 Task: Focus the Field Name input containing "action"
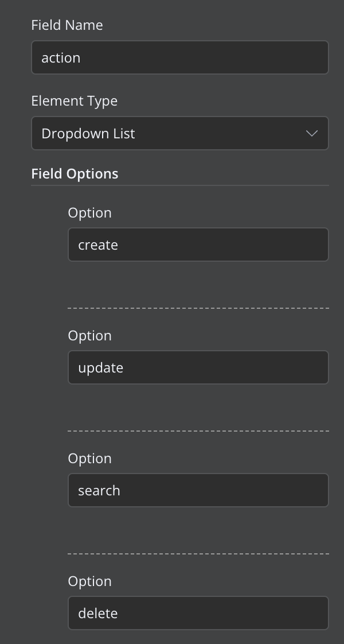(x=180, y=57)
